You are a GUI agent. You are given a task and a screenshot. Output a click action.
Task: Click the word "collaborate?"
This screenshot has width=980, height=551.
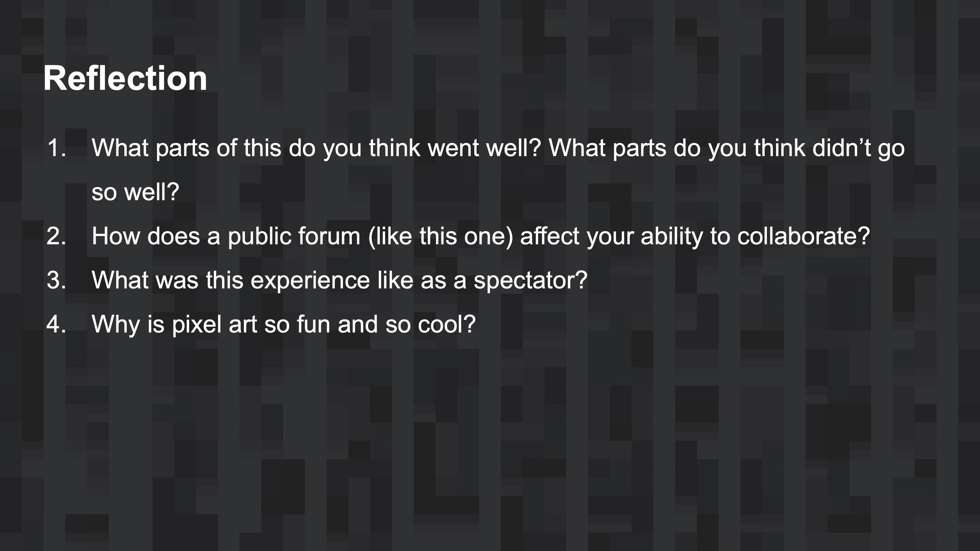(804, 236)
